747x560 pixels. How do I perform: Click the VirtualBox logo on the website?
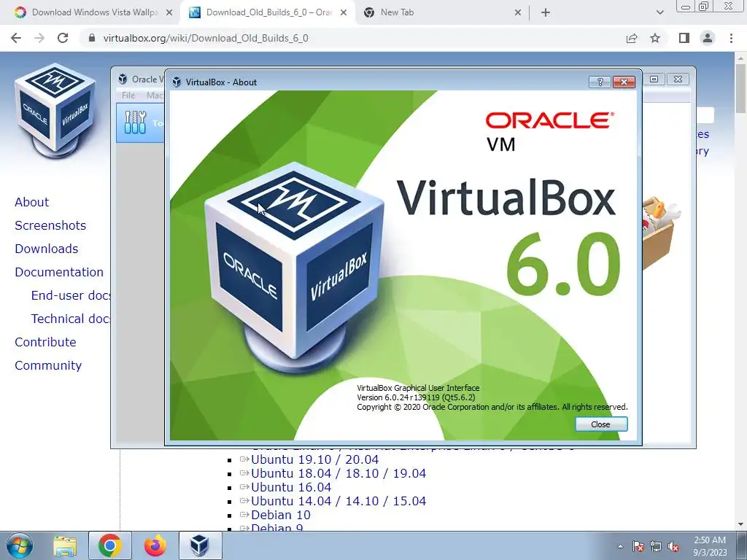(x=55, y=111)
